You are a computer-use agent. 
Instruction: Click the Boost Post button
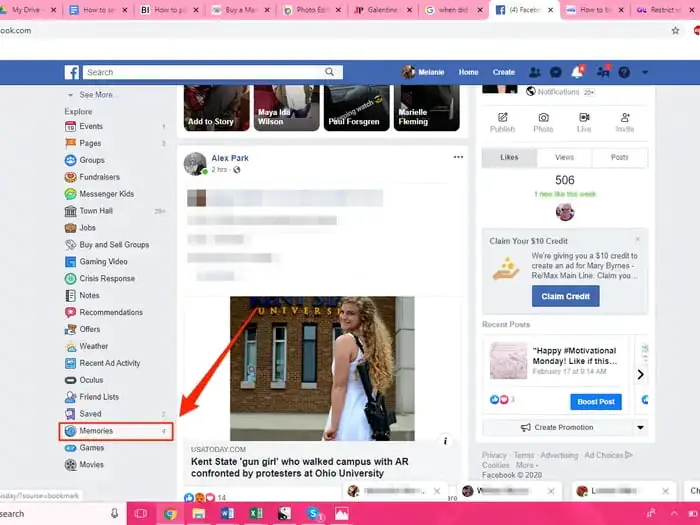[x=596, y=402]
